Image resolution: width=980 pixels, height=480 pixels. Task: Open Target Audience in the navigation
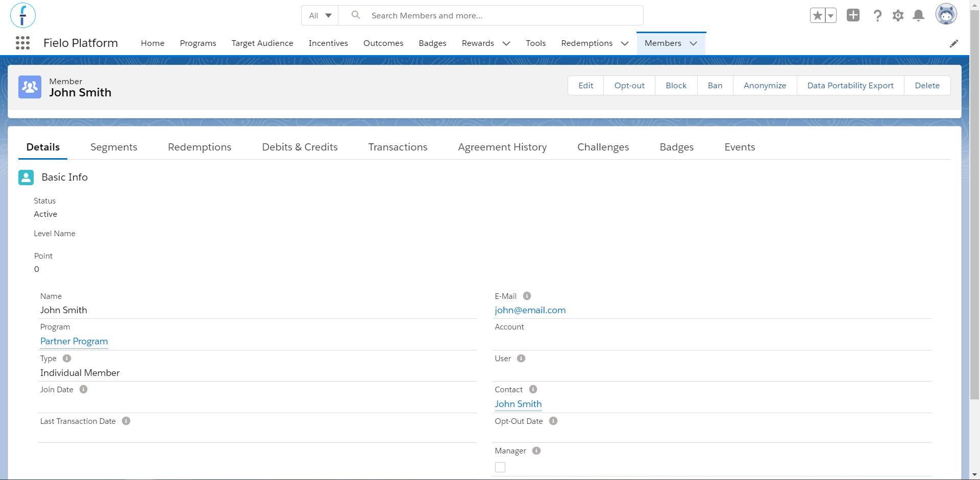[x=262, y=43]
